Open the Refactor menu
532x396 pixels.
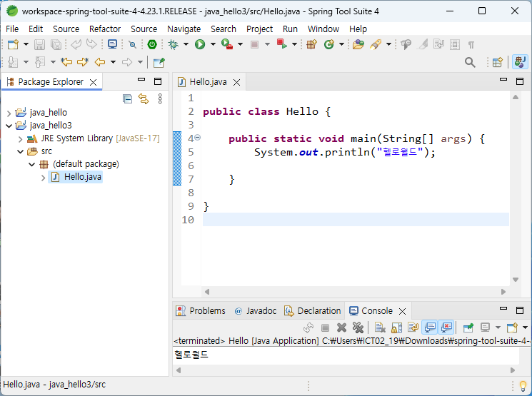click(x=105, y=29)
